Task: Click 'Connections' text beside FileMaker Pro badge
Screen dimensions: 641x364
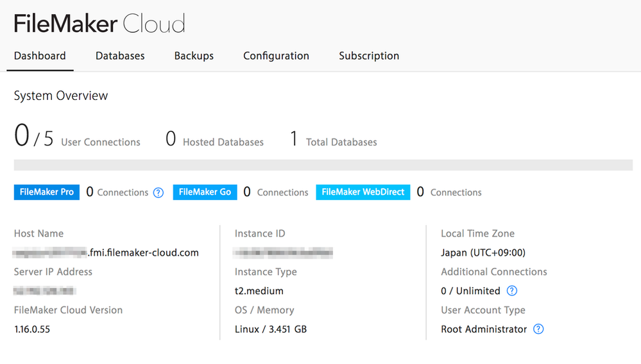Action: [x=123, y=193]
